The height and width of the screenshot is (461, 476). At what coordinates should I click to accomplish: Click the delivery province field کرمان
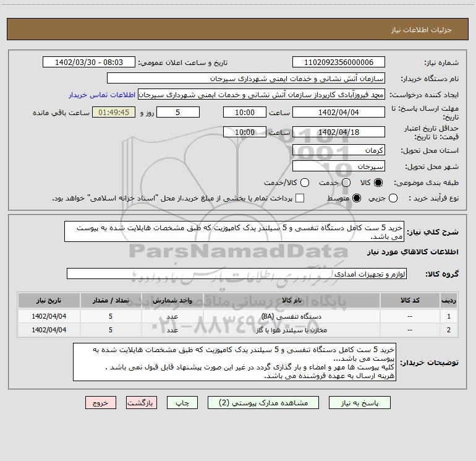click(339, 150)
